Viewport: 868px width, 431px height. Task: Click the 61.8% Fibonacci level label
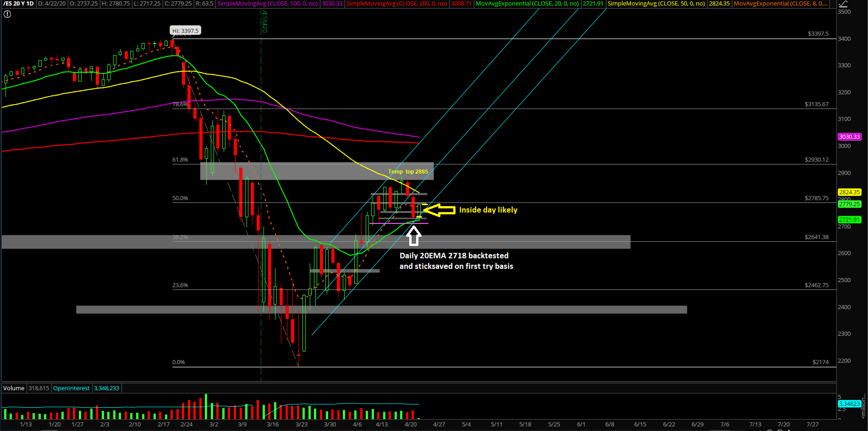(180, 160)
